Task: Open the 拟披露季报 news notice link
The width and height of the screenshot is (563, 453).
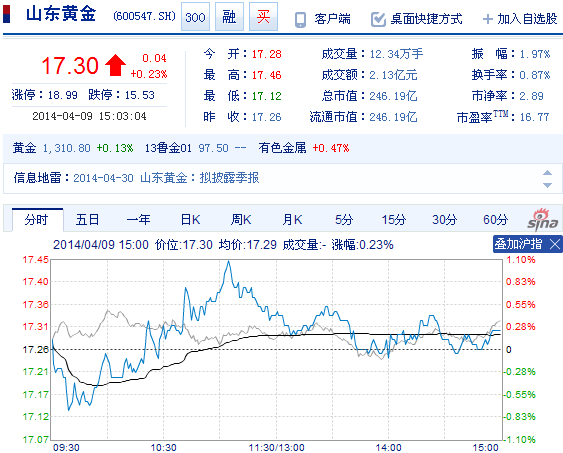Action: (x=229, y=178)
